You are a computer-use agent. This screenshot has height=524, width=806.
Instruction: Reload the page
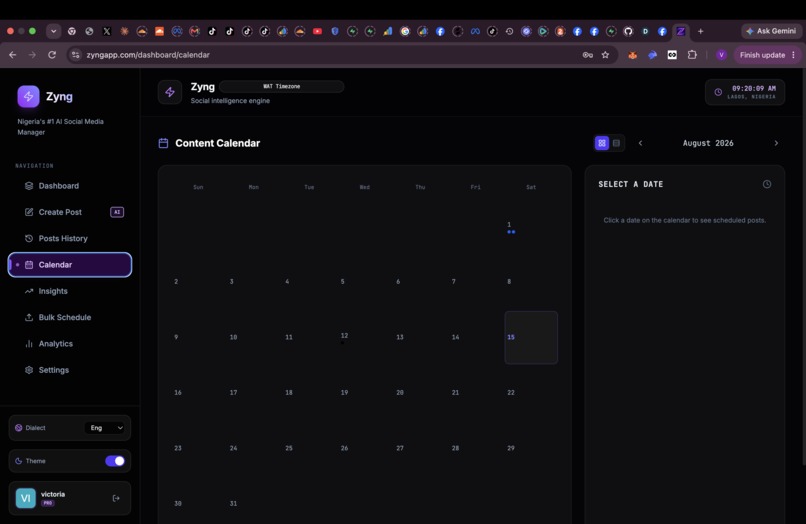pos(52,55)
